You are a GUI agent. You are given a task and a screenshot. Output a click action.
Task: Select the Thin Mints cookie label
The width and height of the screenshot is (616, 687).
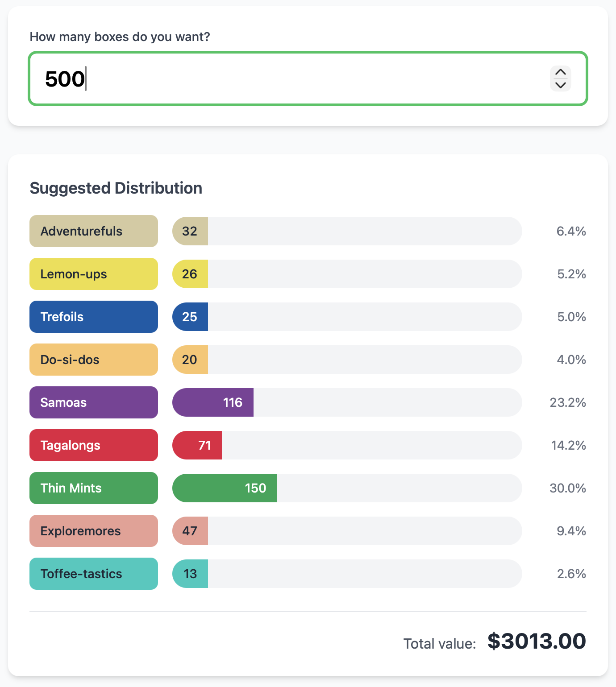tap(94, 488)
